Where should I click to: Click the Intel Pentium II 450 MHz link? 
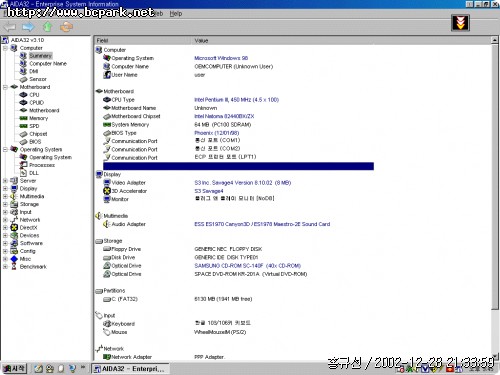(x=236, y=100)
